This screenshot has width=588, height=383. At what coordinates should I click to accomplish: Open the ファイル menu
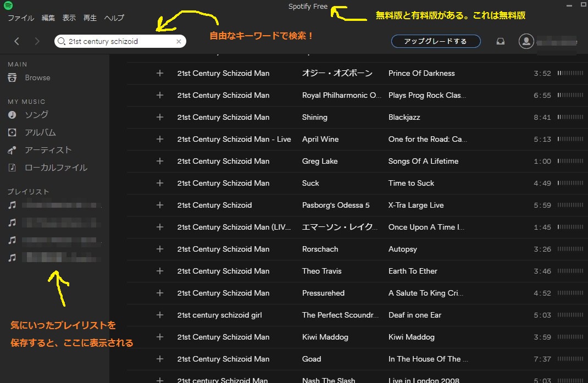point(21,18)
